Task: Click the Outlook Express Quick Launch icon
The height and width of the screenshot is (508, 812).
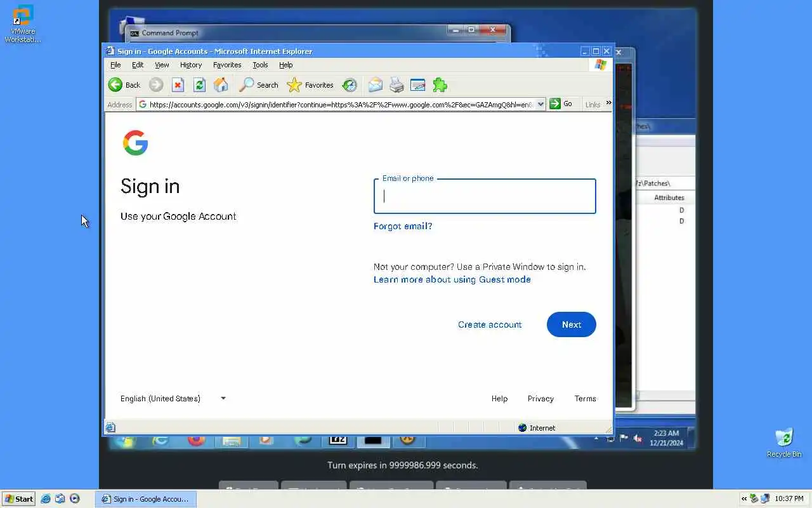Action: [x=60, y=499]
